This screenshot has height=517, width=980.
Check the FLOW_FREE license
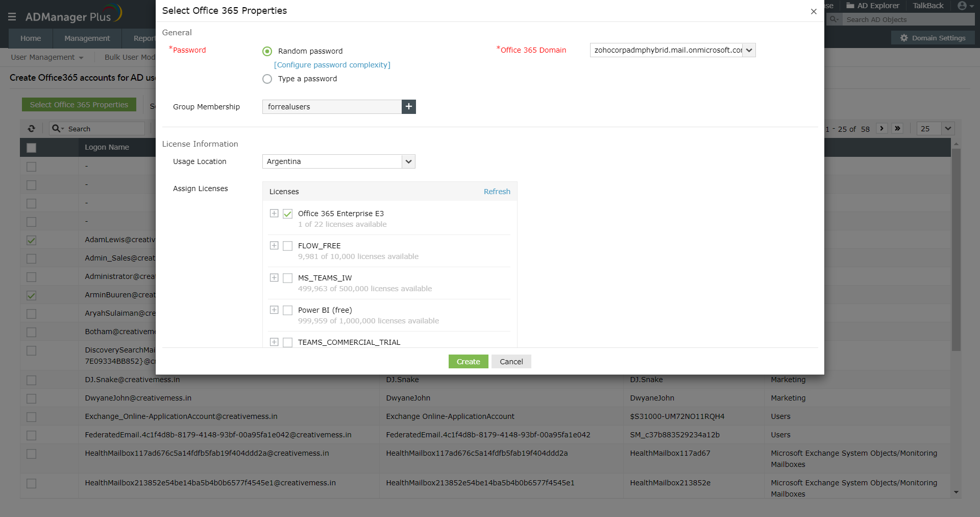288,246
